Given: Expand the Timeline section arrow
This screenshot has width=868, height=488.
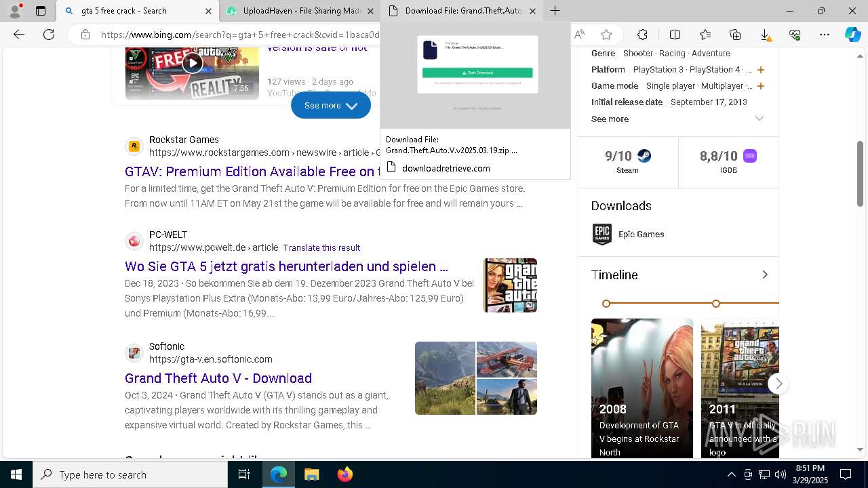Looking at the screenshot, I should coord(764,274).
